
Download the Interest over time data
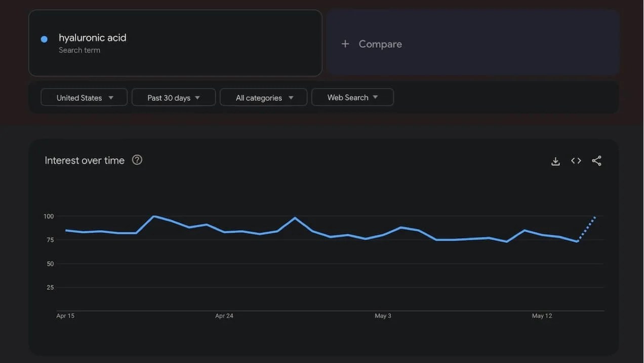555,161
